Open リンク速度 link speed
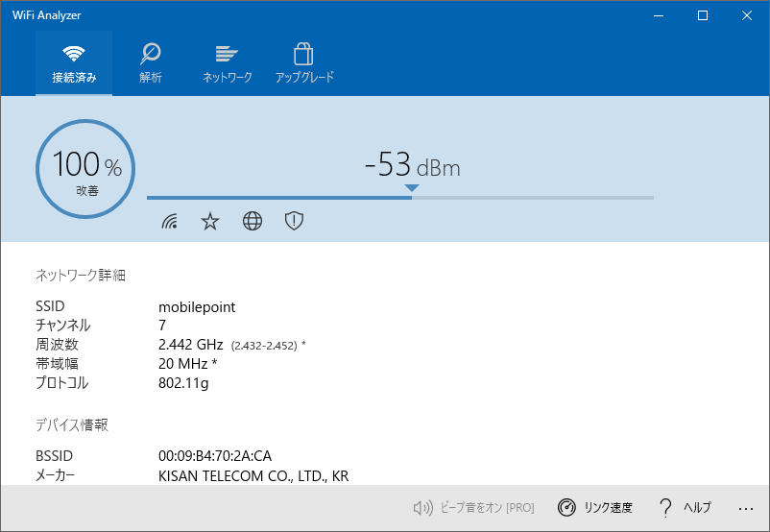Screen dimensions: 770x532 (x=594, y=507)
